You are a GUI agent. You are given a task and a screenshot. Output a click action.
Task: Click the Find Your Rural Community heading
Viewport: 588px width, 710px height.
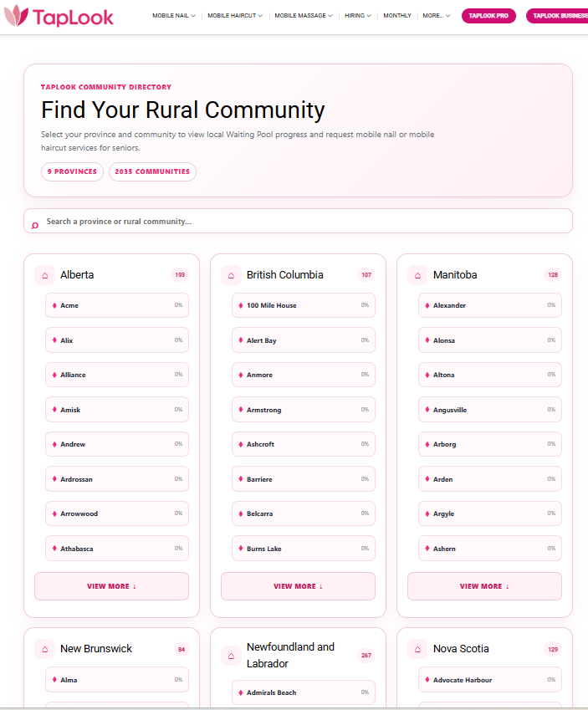(x=183, y=110)
